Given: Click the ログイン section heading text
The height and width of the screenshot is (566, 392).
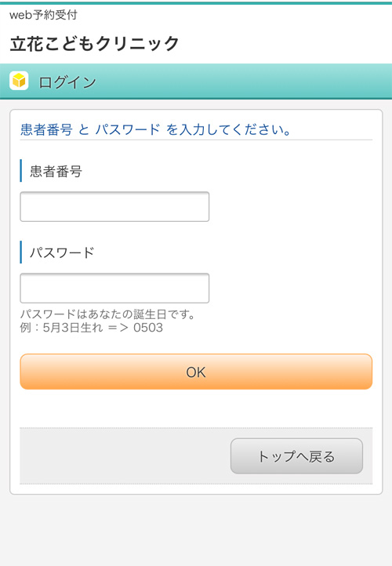Looking at the screenshot, I should click(67, 82).
